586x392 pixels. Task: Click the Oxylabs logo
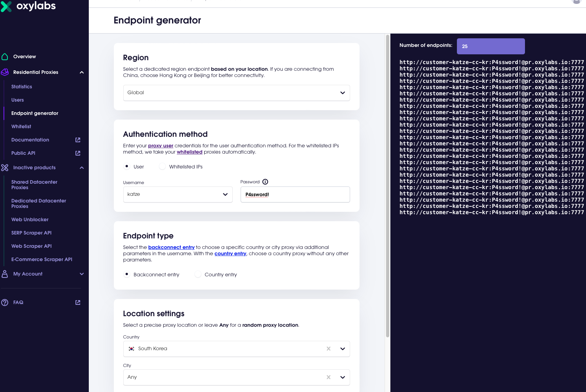pos(28,6)
